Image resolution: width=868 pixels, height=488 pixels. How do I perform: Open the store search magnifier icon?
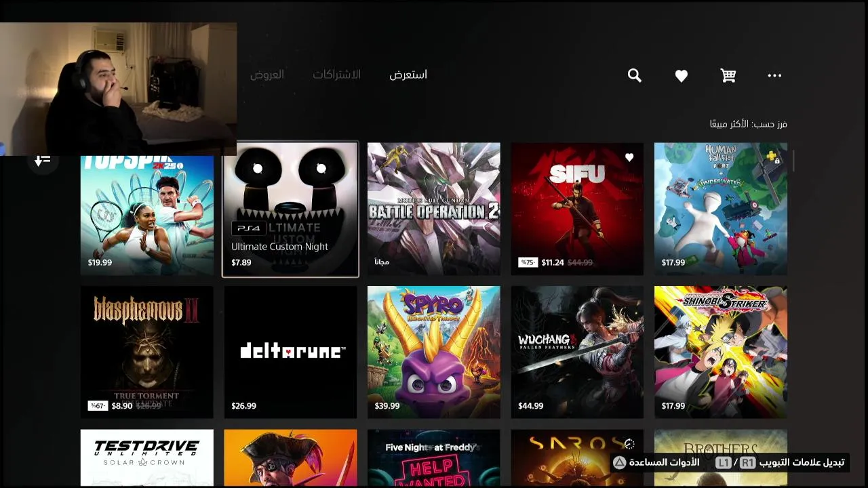point(635,75)
